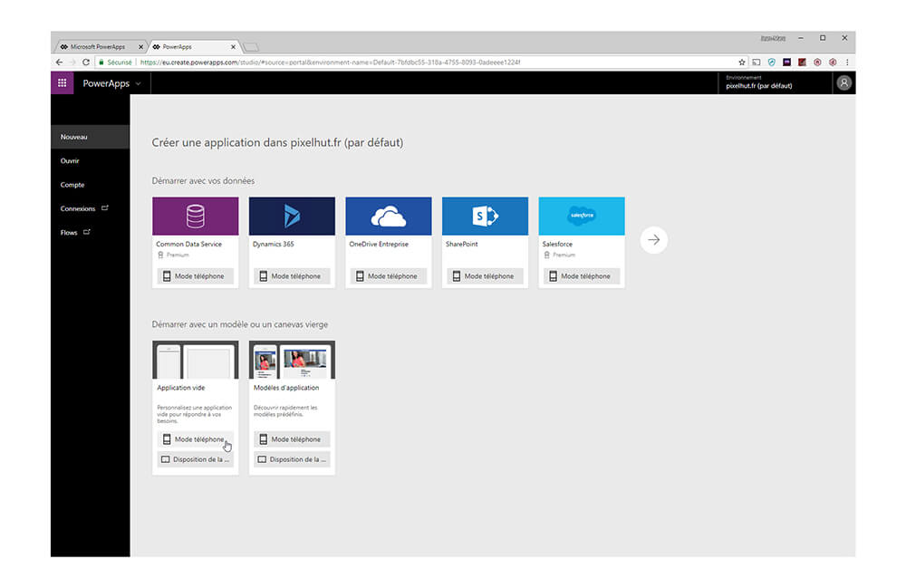Expand the PowerApps header dropdown chevron

138,83
